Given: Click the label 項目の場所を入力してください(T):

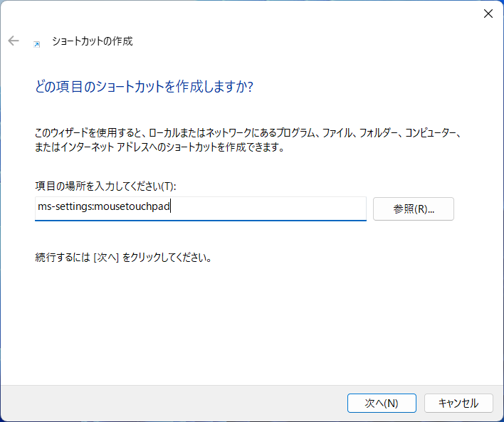Looking at the screenshot, I should [105, 186].
